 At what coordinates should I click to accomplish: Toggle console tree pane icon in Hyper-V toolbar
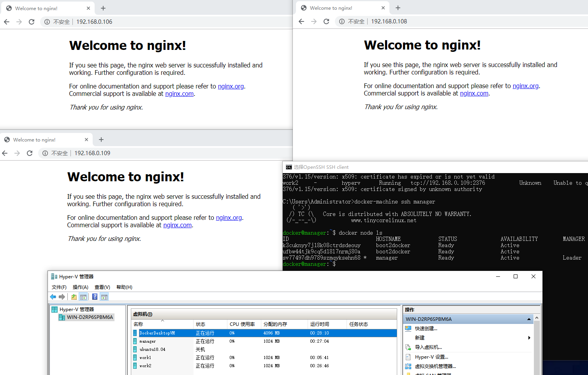click(x=83, y=297)
